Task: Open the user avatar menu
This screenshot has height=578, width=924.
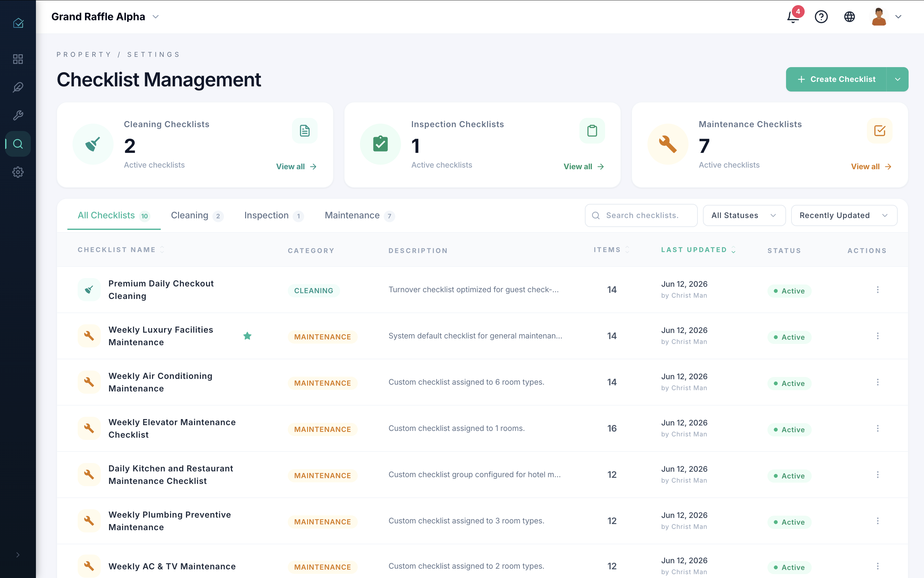Action: click(886, 17)
